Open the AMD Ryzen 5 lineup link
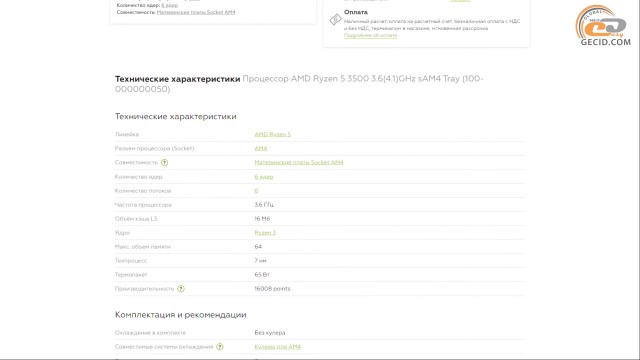The height and width of the screenshot is (360, 640). point(272,134)
